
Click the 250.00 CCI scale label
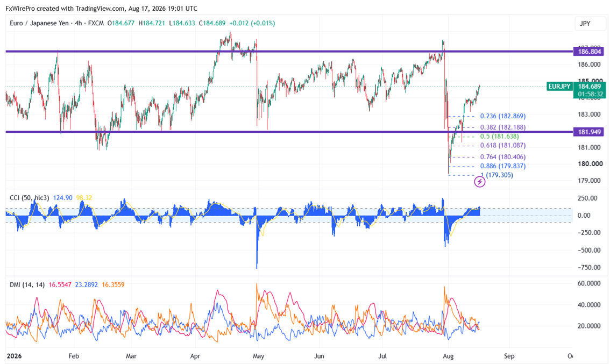(x=587, y=198)
